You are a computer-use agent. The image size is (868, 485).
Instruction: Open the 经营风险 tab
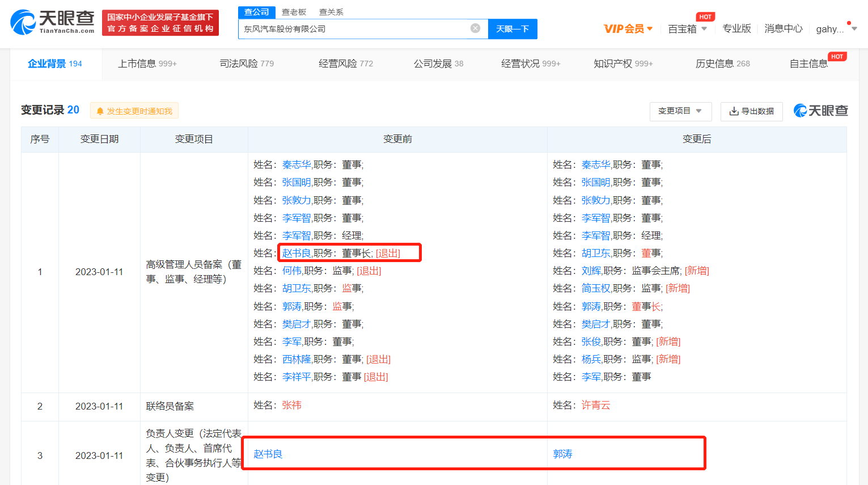tap(346, 64)
